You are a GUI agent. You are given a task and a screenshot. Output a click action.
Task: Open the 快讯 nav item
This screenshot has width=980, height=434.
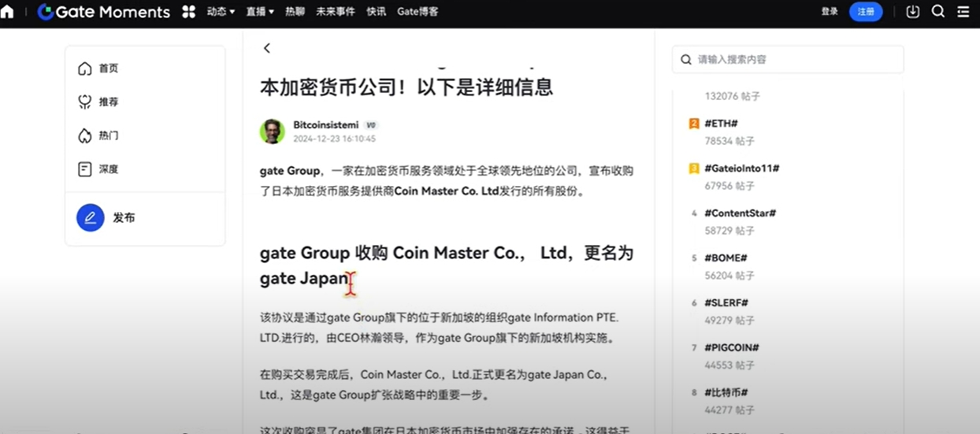tap(377, 12)
